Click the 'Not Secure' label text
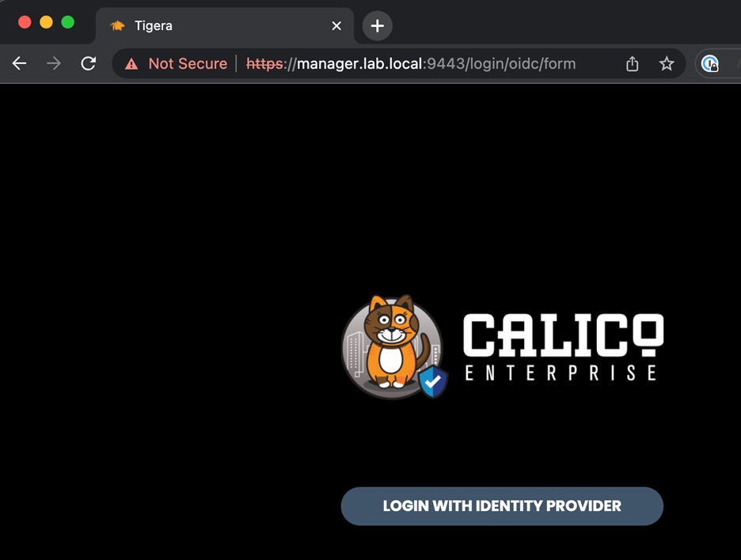Image resolution: width=741 pixels, height=560 pixels. 188,64
